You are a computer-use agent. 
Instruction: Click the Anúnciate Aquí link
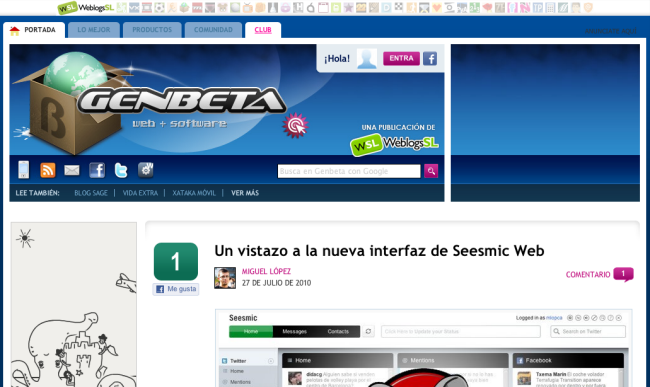tap(610, 31)
